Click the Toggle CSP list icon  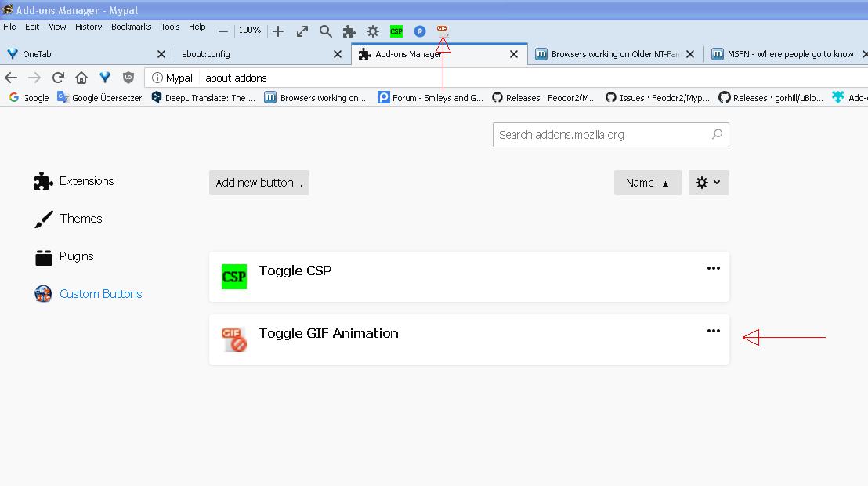click(234, 277)
